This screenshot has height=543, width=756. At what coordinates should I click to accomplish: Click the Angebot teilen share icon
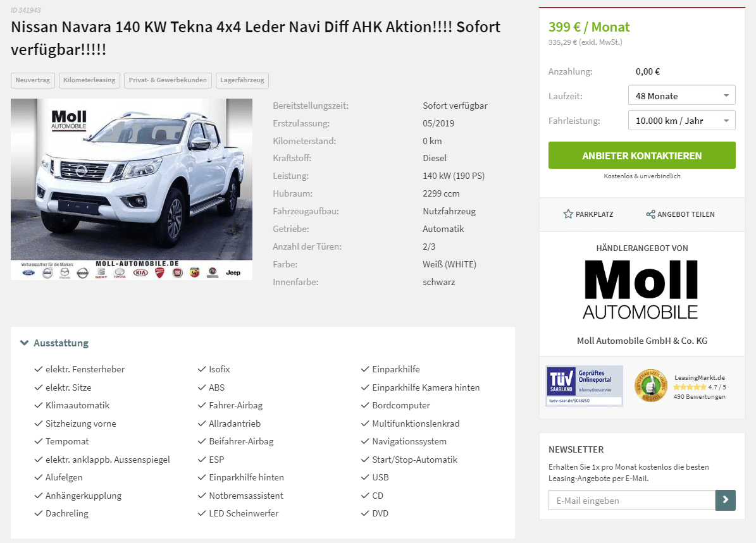click(x=650, y=214)
